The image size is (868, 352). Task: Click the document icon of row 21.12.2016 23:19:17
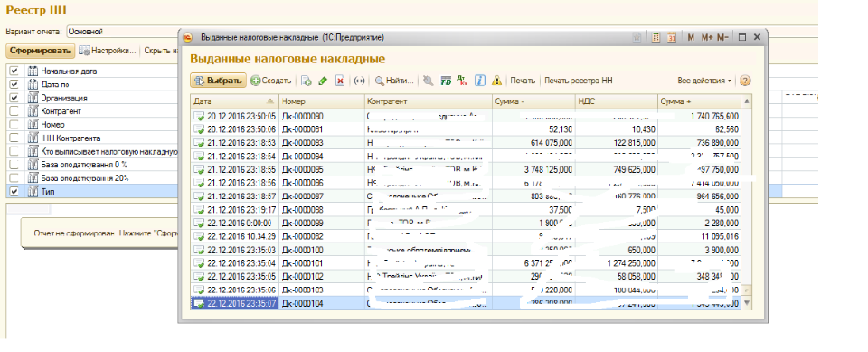pos(199,210)
